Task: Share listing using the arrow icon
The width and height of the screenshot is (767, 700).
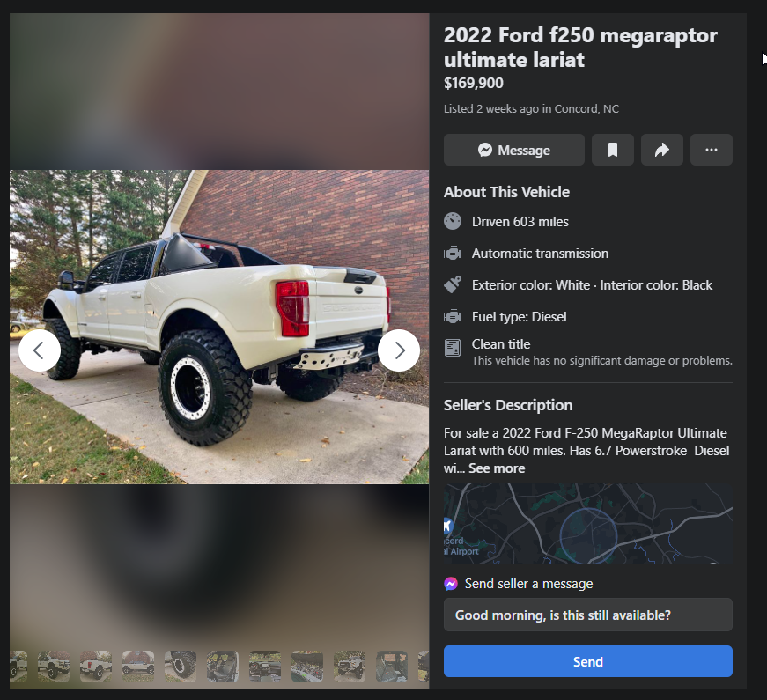Action: (662, 150)
